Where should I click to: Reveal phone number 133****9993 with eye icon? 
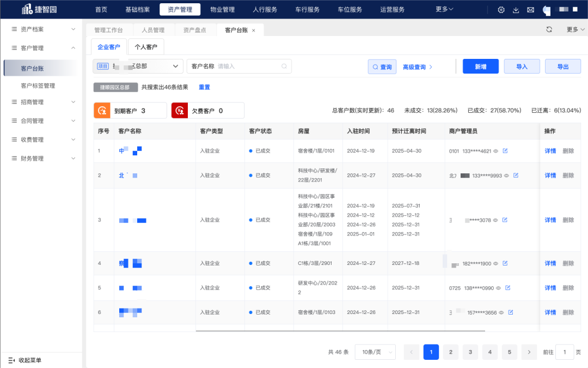point(506,176)
